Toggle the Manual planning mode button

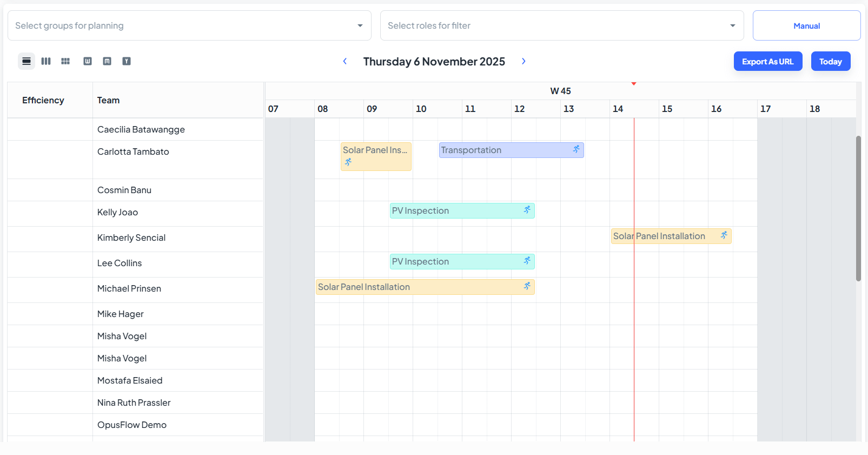(806, 25)
